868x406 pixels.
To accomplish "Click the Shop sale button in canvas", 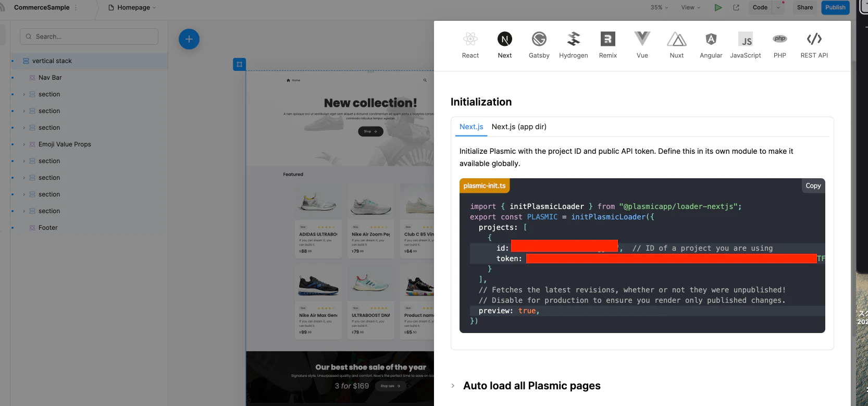I will point(390,386).
